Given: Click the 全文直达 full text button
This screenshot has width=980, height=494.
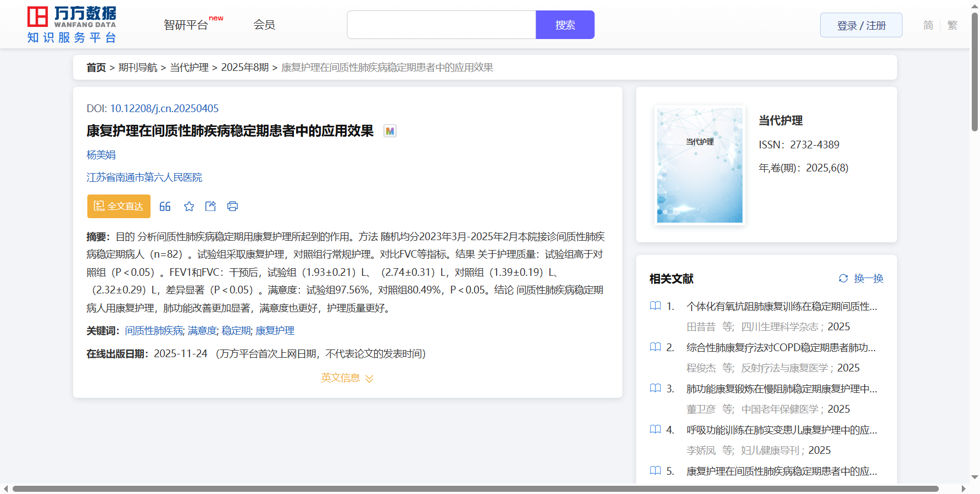Looking at the screenshot, I should pyautogui.click(x=119, y=207).
